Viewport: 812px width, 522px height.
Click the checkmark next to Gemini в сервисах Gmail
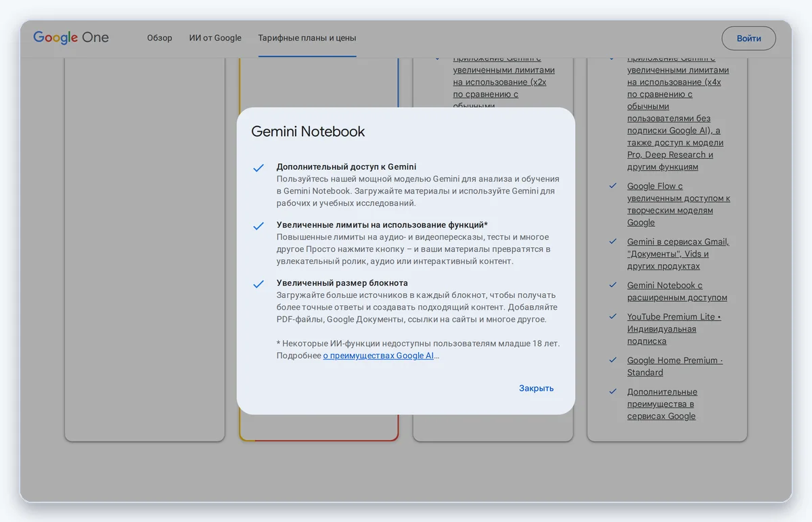[612, 241]
